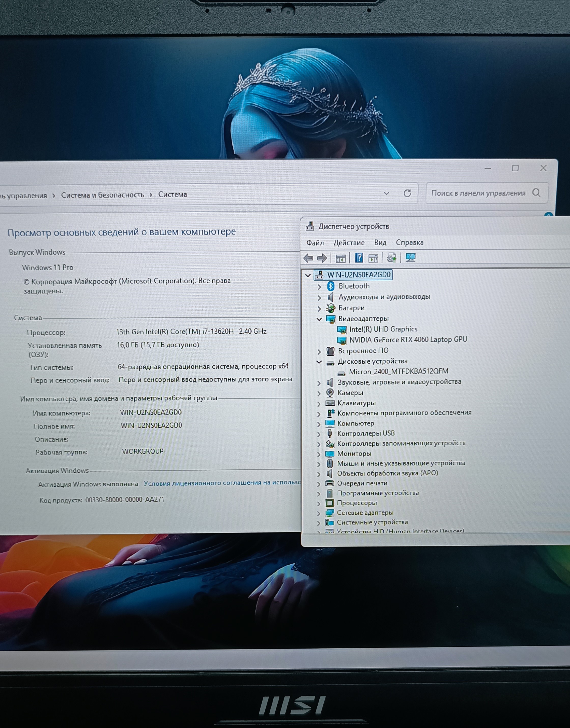This screenshot has height=728, width=570.
Task: Toggle the console tree pane toolbar icon
Action: tap(340, 258)
